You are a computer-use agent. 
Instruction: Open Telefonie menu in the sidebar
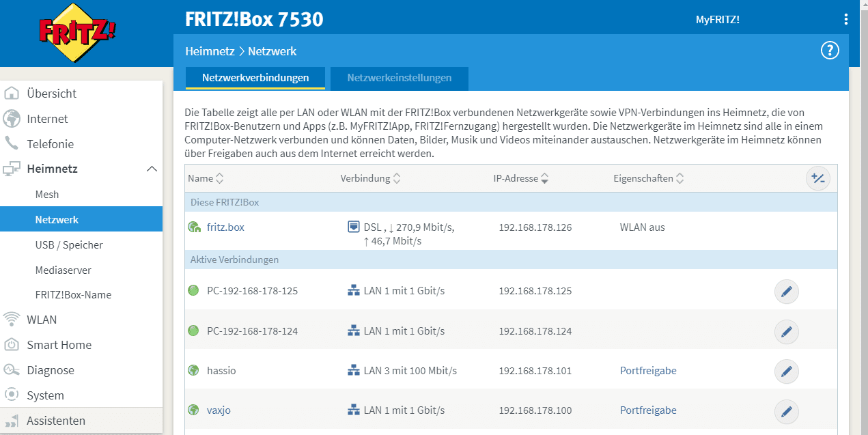click(x=50, y=144)
